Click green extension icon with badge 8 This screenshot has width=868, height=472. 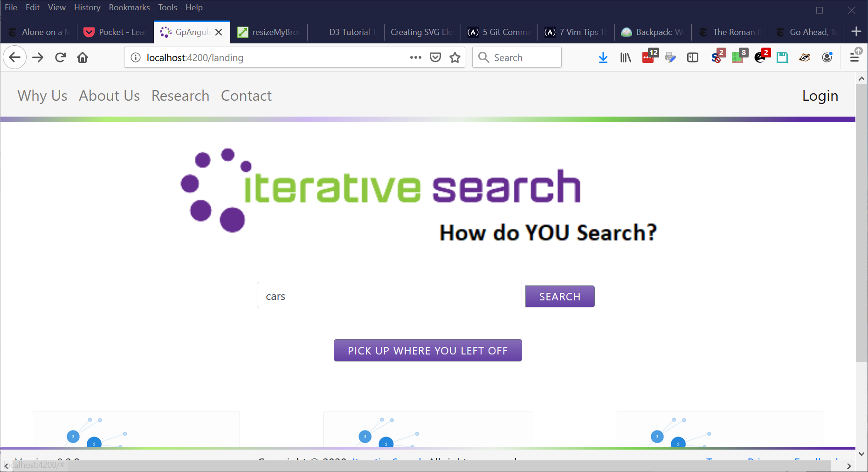click(739, 56)
